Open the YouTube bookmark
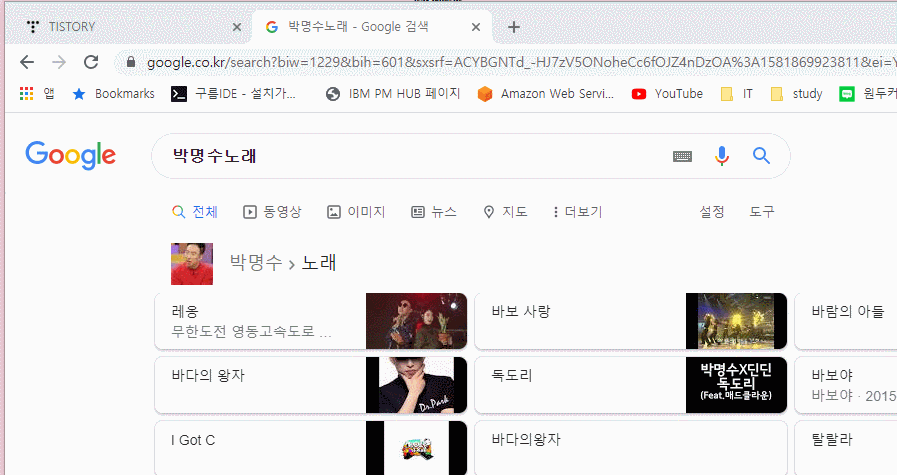 pyautogui.click(x=667, y=94)
